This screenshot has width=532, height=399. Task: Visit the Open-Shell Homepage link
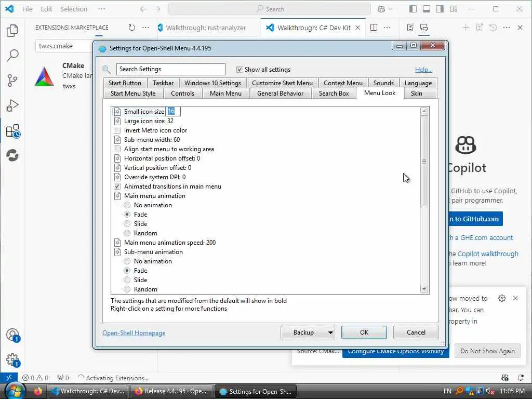[134, 333]
